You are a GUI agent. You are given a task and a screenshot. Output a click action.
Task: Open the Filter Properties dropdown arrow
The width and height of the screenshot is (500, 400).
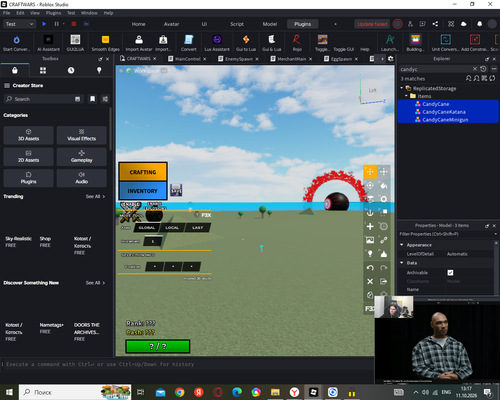pyautogui.click(x=495, y=234)
